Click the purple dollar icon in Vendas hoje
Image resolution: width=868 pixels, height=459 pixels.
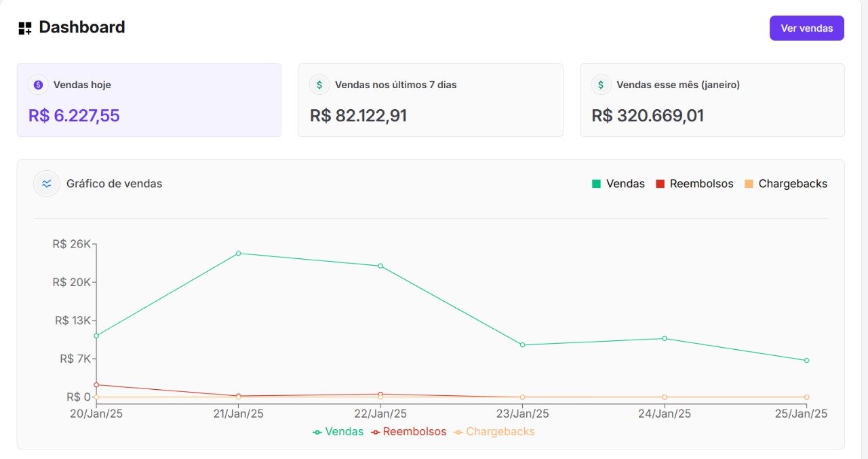[38, 85]
